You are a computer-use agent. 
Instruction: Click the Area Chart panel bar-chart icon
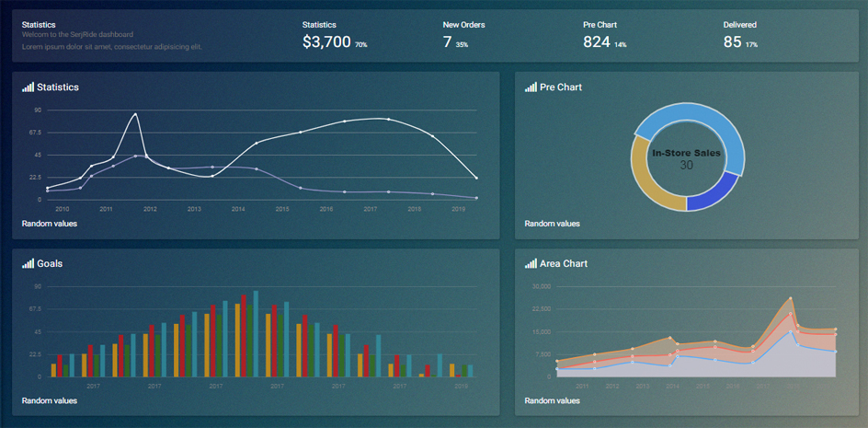click(531, 263)
